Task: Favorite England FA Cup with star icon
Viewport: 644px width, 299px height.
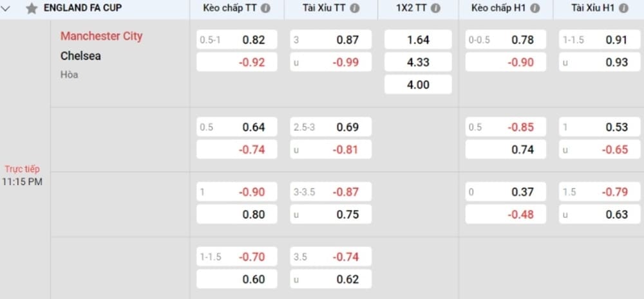Action: pos(32,8)
